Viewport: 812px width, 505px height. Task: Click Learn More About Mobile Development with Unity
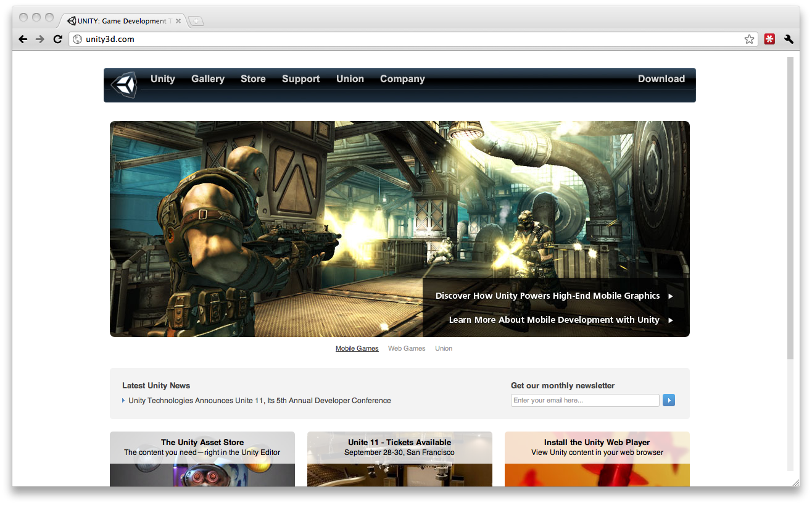554,320
